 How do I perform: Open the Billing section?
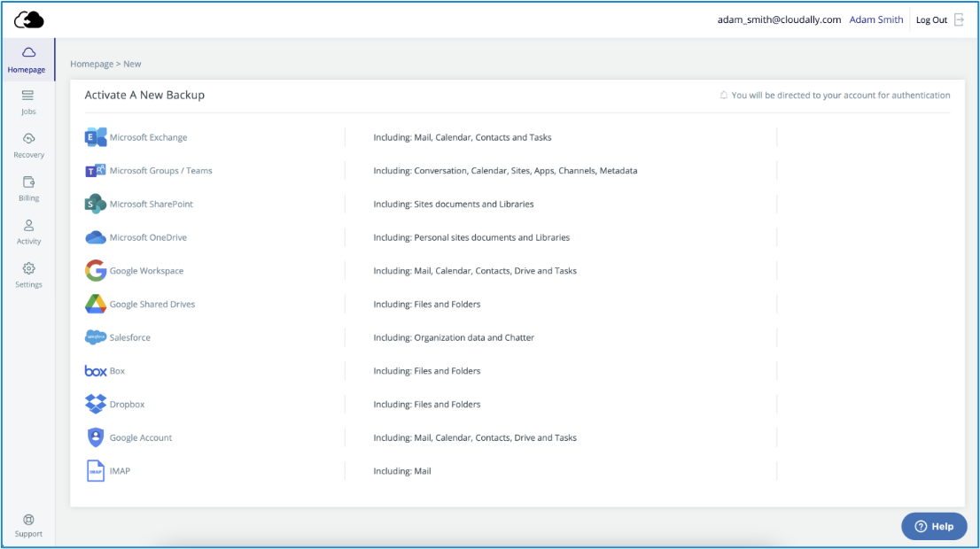pos(28,189)
